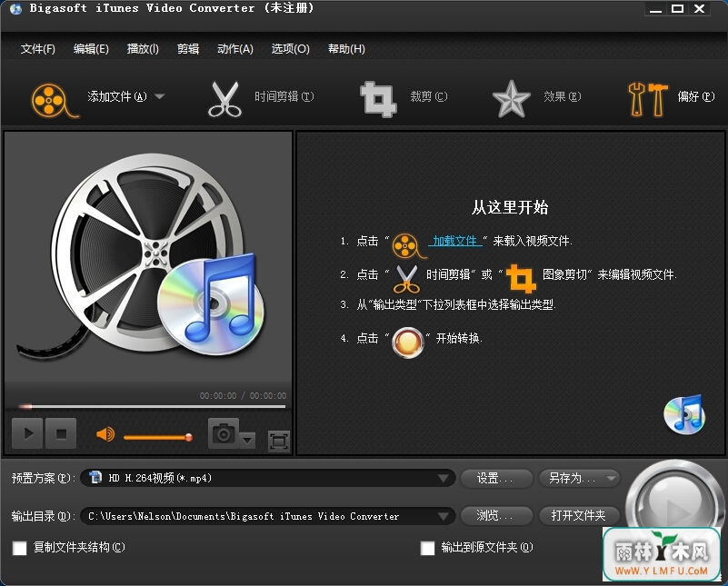Click the orange convert button in step 4
The height and width of the screenshot is (586, 728).
[408, 343]
